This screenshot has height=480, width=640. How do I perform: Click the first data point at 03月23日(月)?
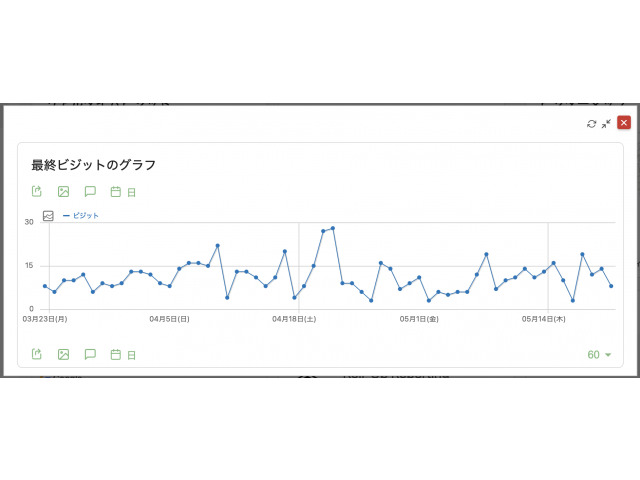pyautogui.click(x=45, y=286)
